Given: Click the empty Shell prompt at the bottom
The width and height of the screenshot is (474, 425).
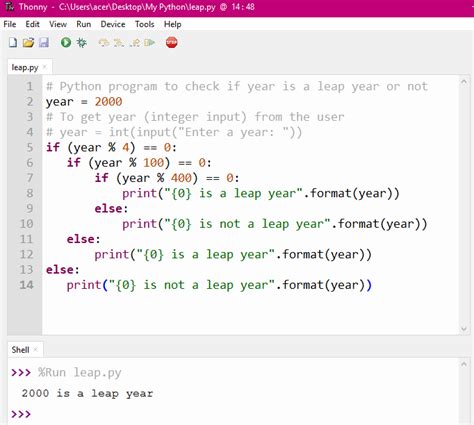Looking at the screenshot, I should [x=21, y=414].
